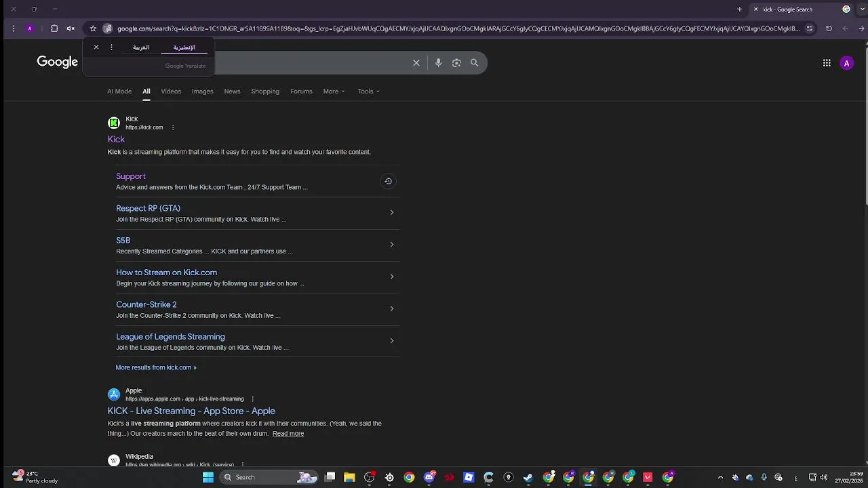
Task: Click the Google Translate icon in address bar
Action: [x=107, y=28]
